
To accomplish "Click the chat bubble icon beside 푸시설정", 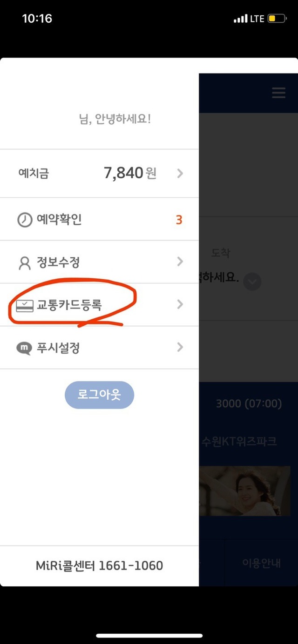I will [x=24, y=348].
